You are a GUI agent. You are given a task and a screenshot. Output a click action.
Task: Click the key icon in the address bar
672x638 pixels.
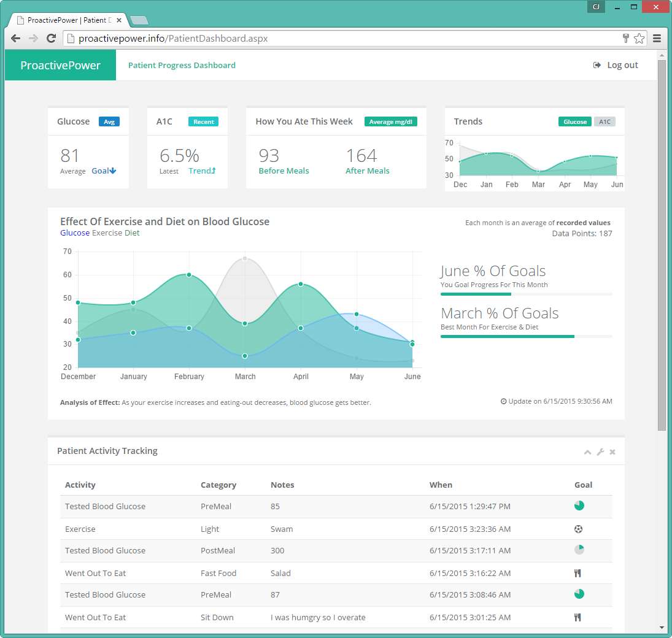(x=626, y=38)
